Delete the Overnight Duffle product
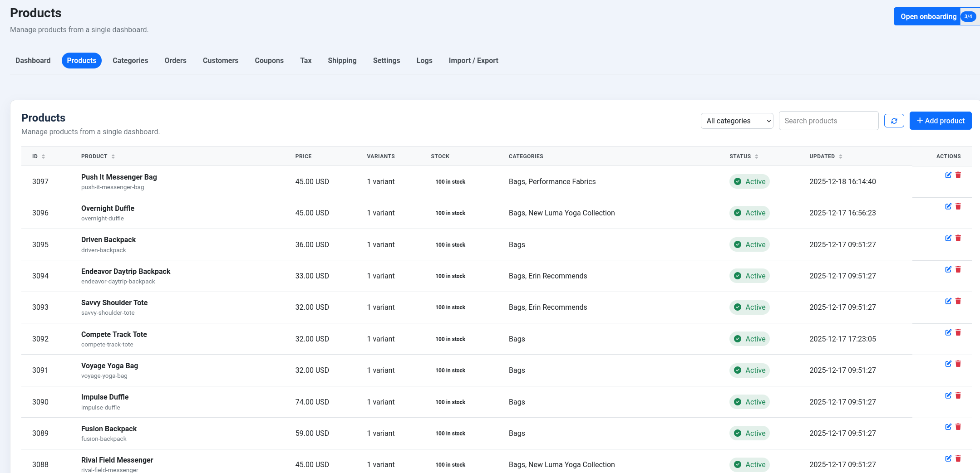980x473 pixels. 958,206
